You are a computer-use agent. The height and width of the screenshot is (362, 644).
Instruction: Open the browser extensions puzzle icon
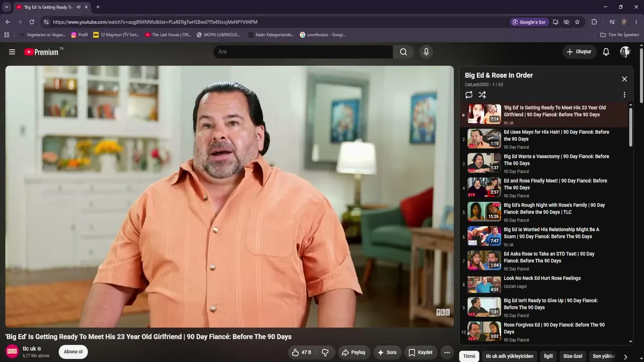coord(594,22)
